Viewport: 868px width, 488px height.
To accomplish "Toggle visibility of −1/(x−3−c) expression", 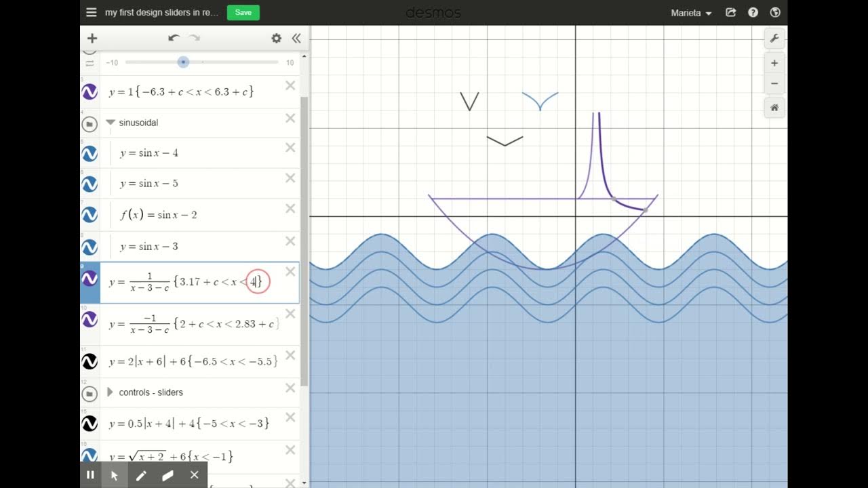I will pos(90,319).
